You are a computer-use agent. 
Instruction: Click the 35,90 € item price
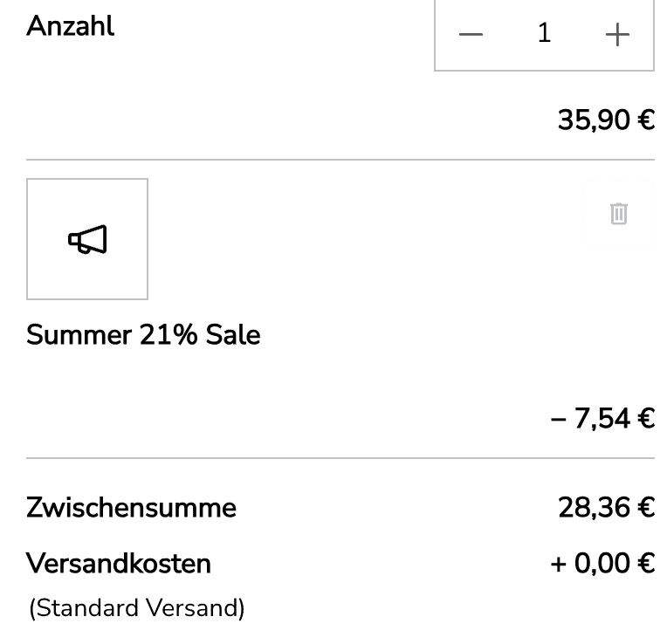[606, 120]
